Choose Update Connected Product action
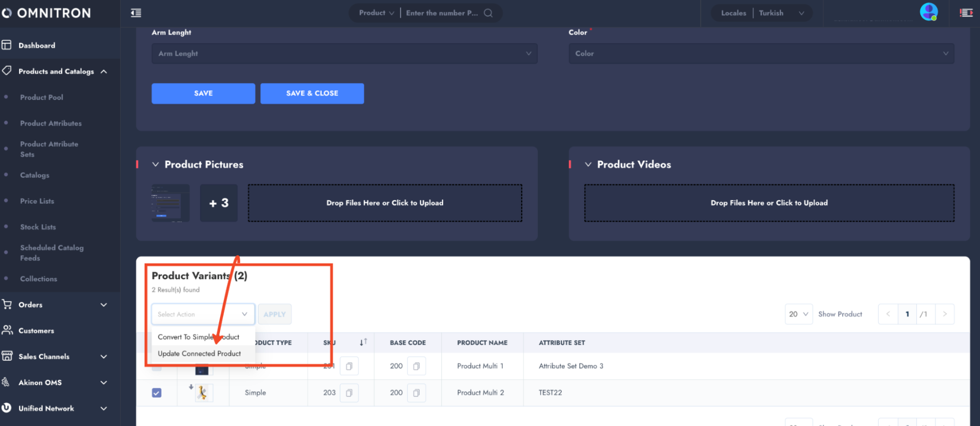Image resolution: width=980 pixels, height=426 pixels. click(199, 353)
